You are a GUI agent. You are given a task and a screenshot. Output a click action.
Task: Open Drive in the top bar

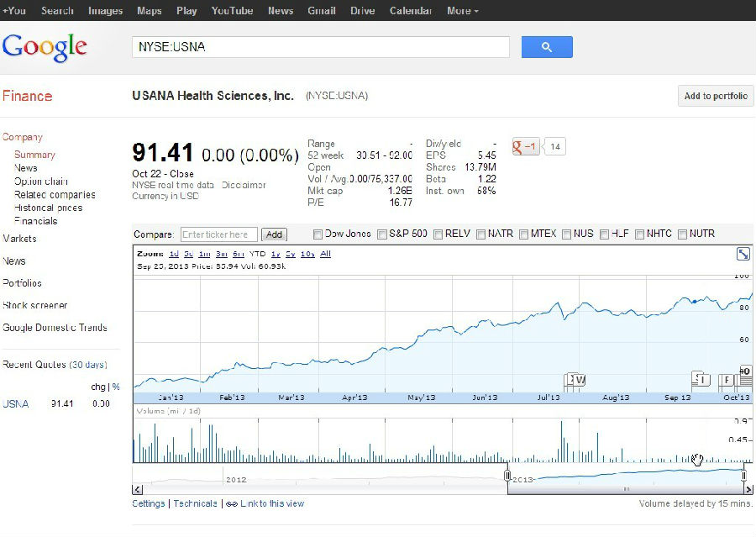(363, 11)
